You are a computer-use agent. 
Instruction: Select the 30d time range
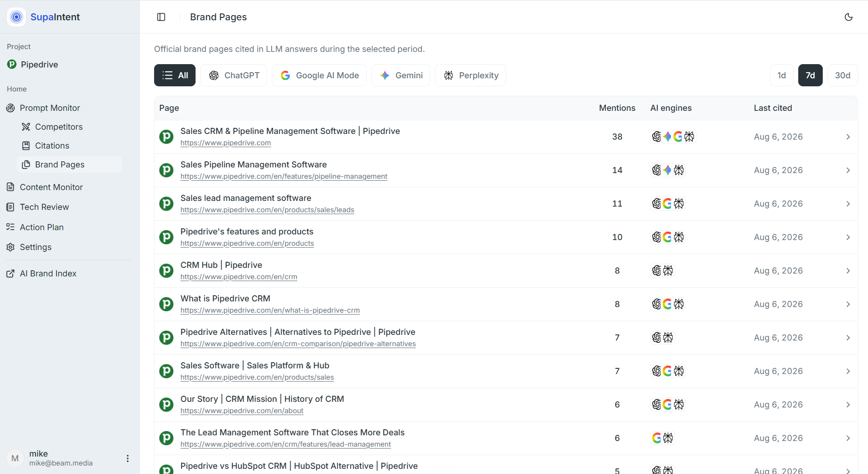pos(843,75)
